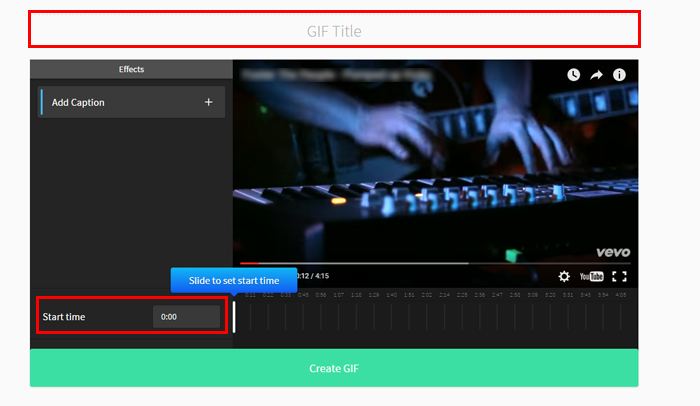700x406 pixels.
Task: Open the video info icon
Action: [x=619, y=75]
